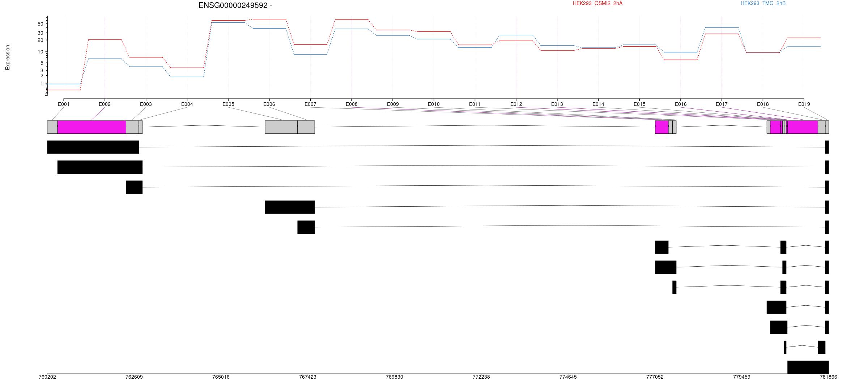Select the HEK293_OSMI2_2hA legend label
Image resolution: width=868 pixels, height=383 pixels.
click(597, 3)
